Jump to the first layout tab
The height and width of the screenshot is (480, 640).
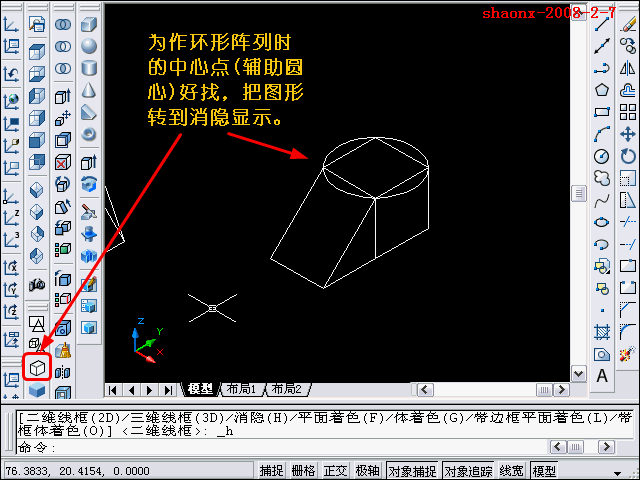pos(113,390)
